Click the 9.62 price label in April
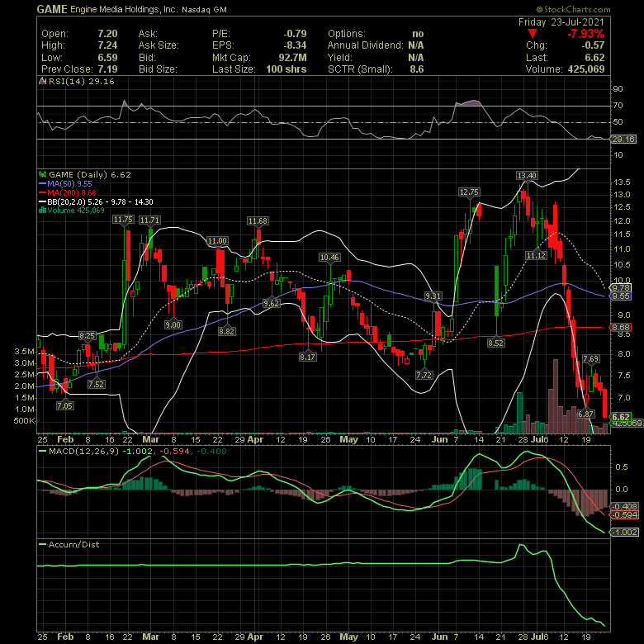 [x=272, y=304]
